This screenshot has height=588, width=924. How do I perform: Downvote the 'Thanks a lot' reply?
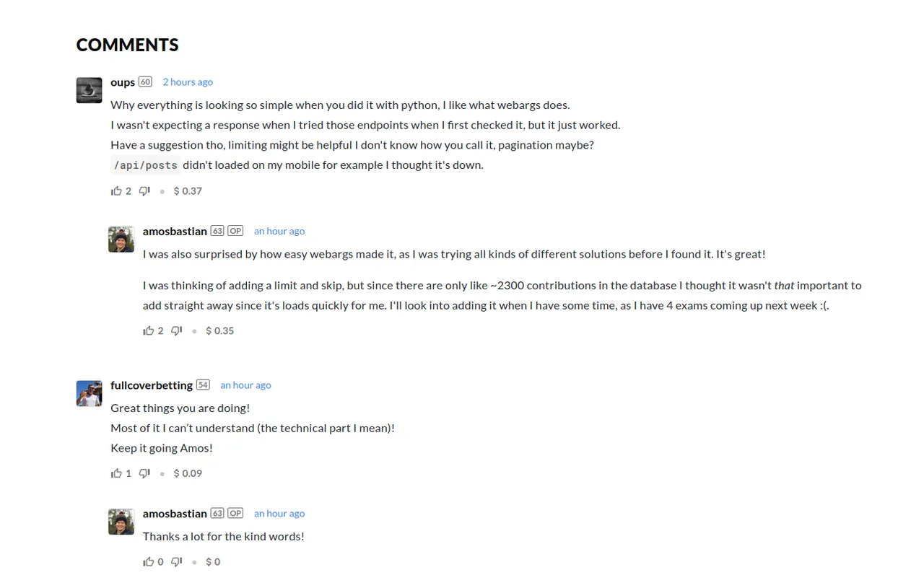click(x=177, y=562)
